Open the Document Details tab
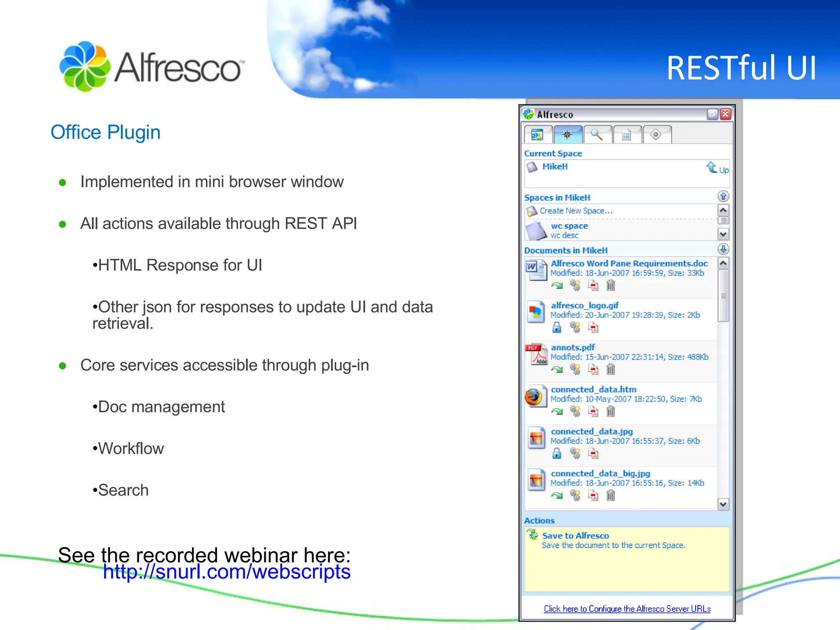 627,135
